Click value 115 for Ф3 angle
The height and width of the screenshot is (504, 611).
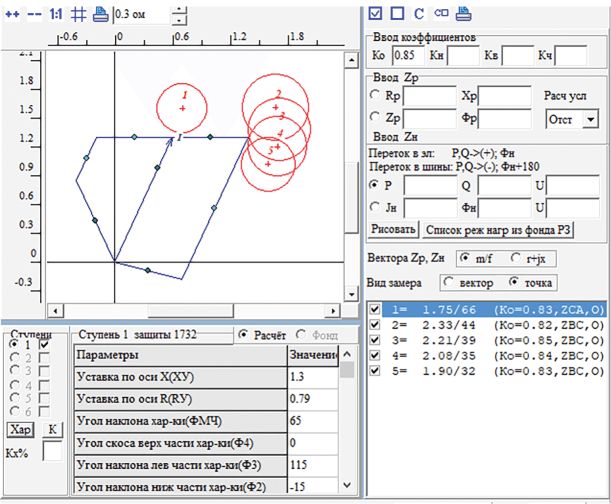tap(313, 465)
